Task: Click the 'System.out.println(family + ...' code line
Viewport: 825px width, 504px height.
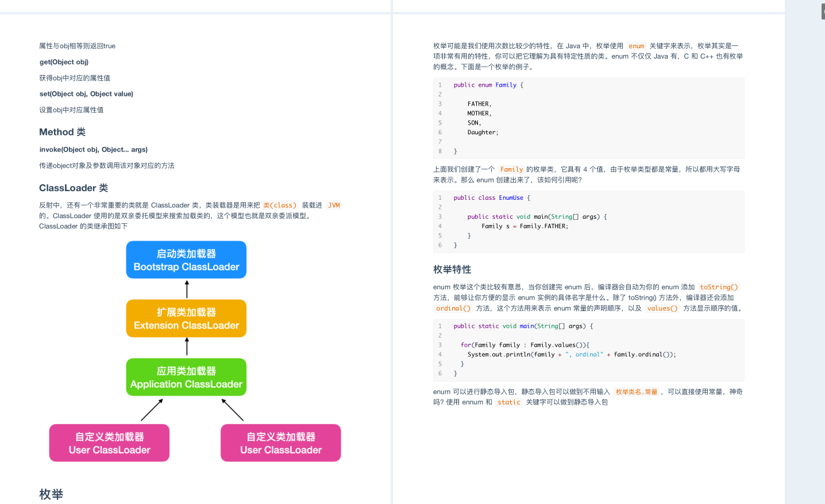Action: tap(572, 355)
